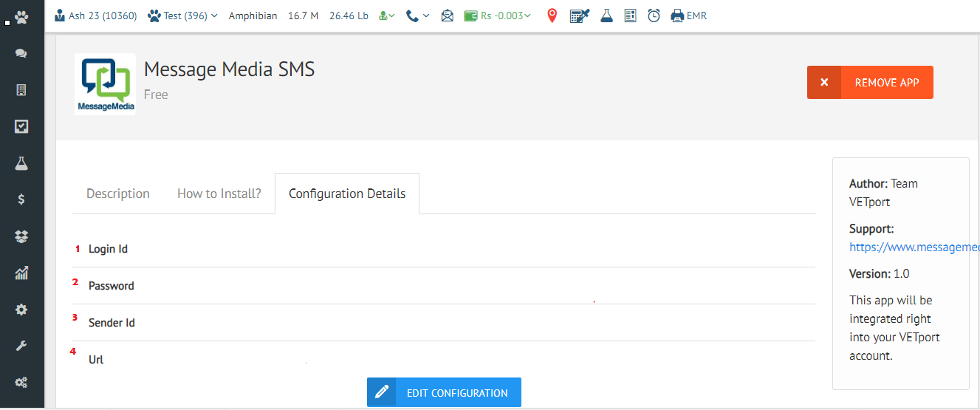Click the Version: 1.0 text
980x410 pixels.
coord(880,273)
